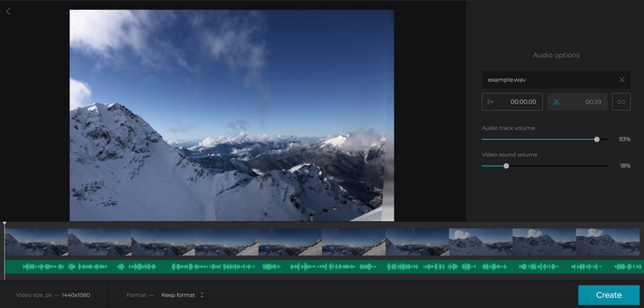Click the Audio track volume slider handle
Image resolution: width=644 pixels, height=308 pixels.
coord(597,139)
